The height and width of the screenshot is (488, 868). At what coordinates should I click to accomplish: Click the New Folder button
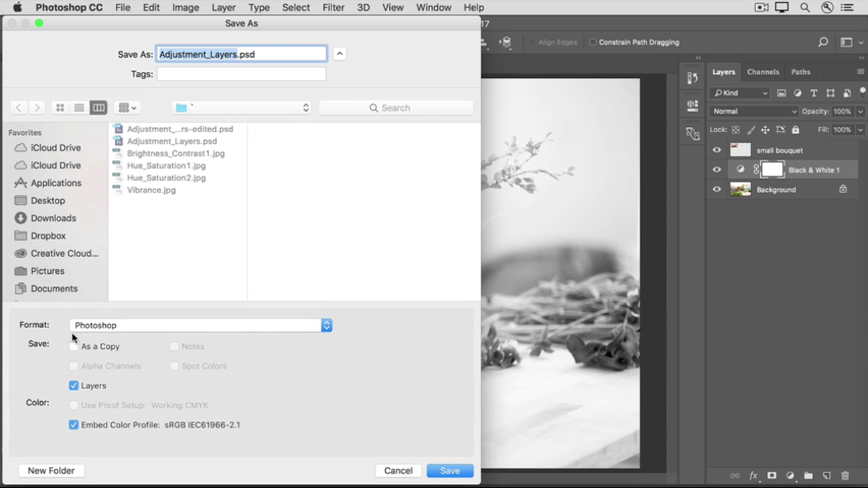pyautogui.click(x=51, y=470)
